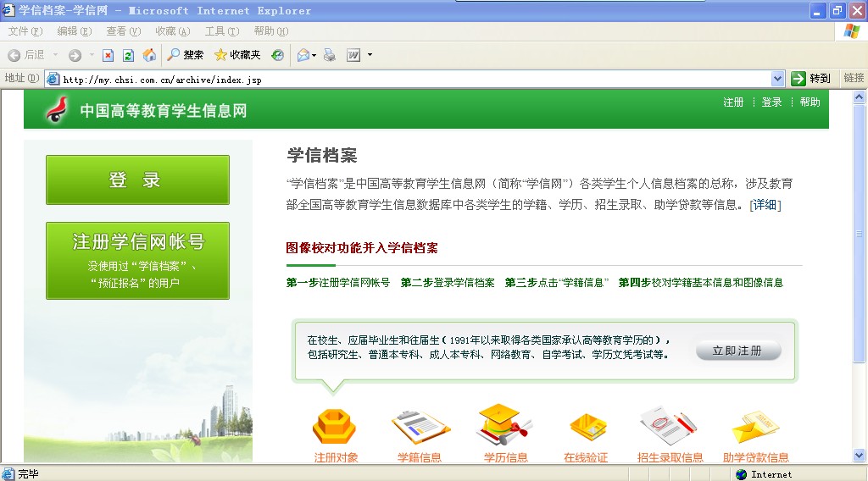
Task: Open the 注册 link in green header
Action: [733, 102]
